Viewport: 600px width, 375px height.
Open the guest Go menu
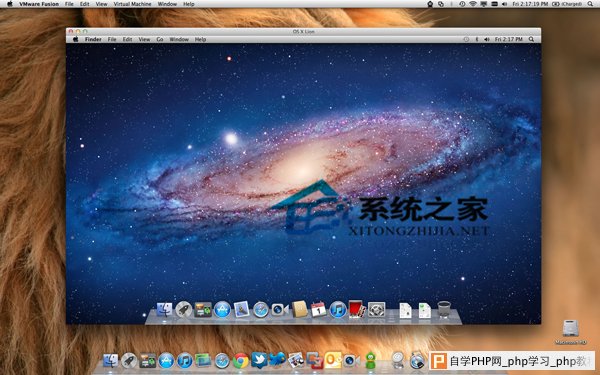pos(160,39)
